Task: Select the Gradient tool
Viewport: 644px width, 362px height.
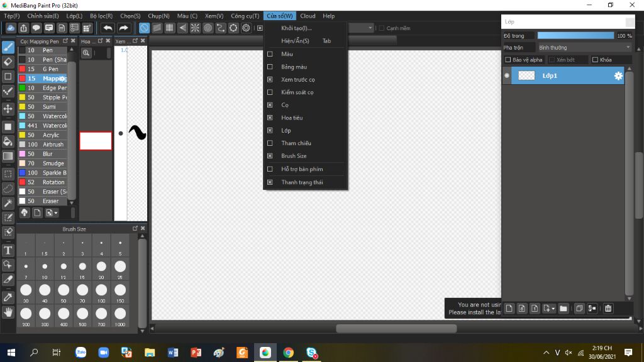Action: tap(8, 156)
